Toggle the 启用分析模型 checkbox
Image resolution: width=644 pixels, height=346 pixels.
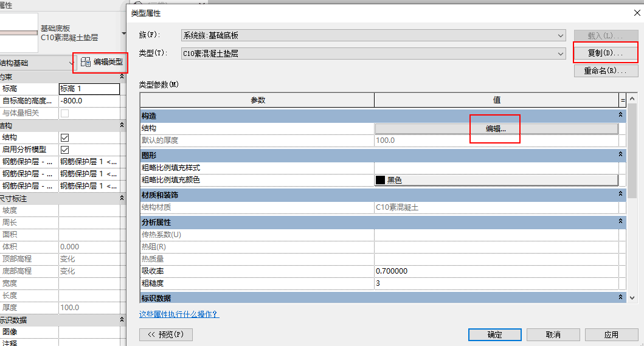[64, 150]
